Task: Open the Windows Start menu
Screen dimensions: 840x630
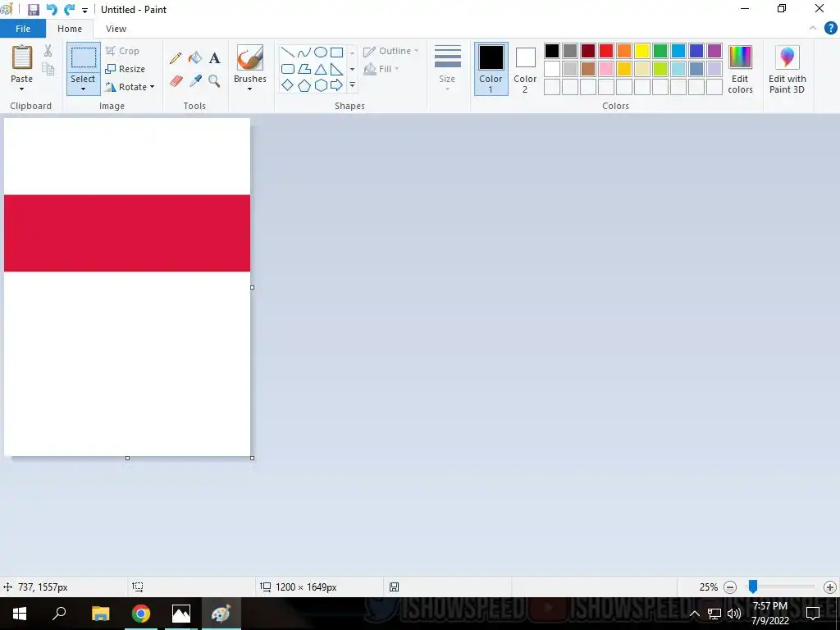Action: (x=20, y=614)
